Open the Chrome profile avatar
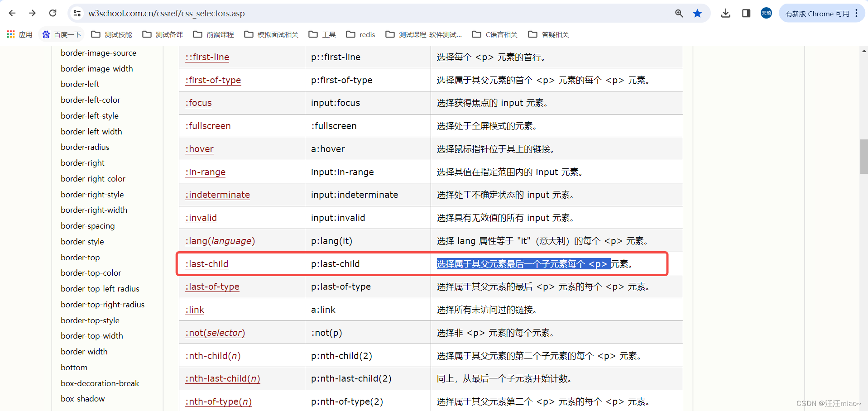Image resolution: width=868 pixels, height=411 pixels. pyautogui.click(x=766, y=13)
